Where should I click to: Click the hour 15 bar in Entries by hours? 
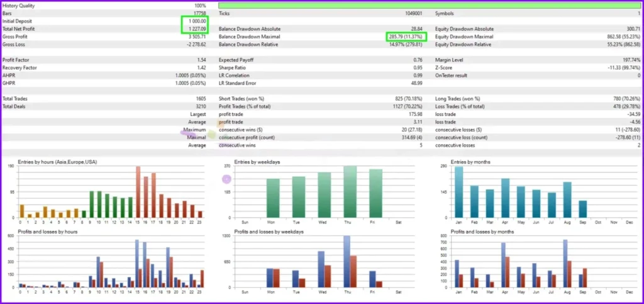tap(138, 192)
